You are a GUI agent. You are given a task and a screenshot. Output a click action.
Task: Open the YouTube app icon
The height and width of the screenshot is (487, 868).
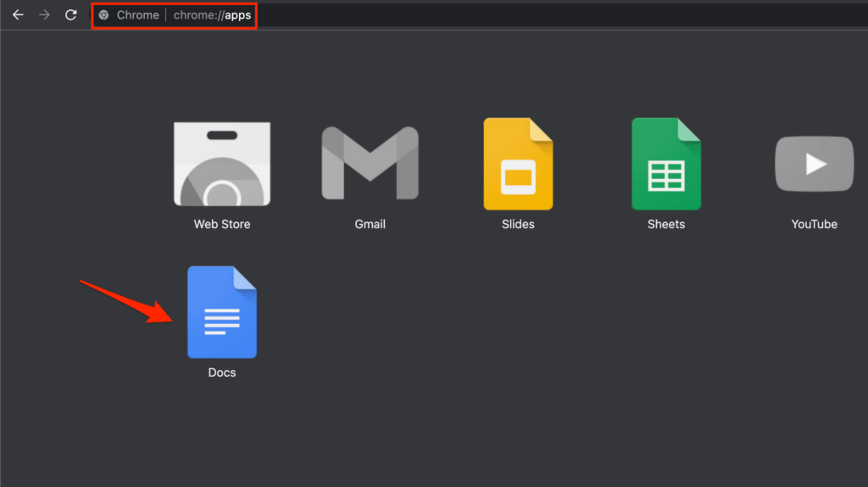pos(815,164)
